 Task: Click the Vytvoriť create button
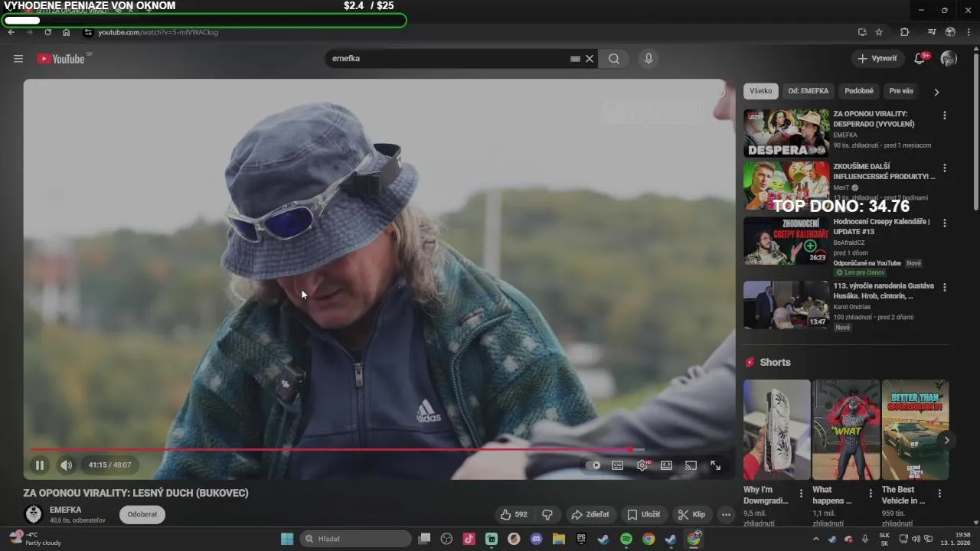click(x=877, y=59)
